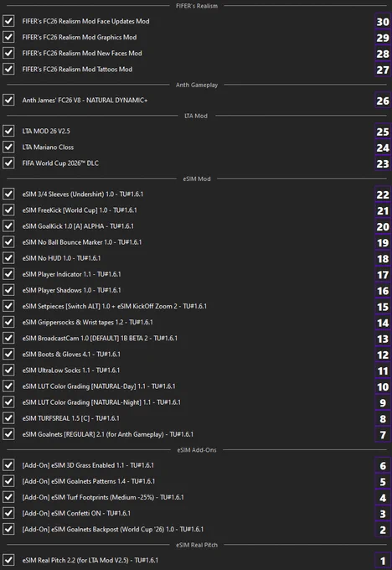The height and width of the screenshot is (570, 392).
Task: Toggle eSIM Goalnets [REGULAR] 2.1 checkbox
Action: pos(8,433)
